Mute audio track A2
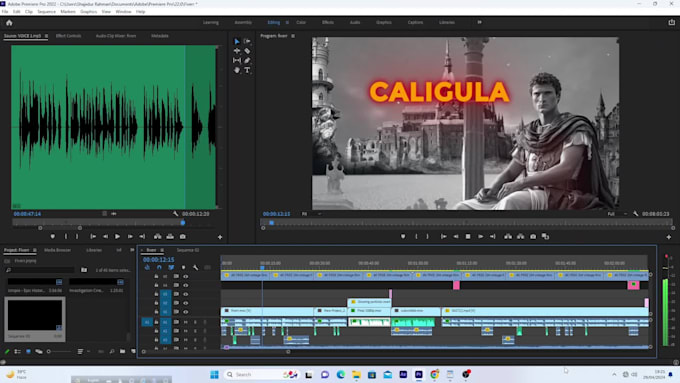 [x=186, y=331]
